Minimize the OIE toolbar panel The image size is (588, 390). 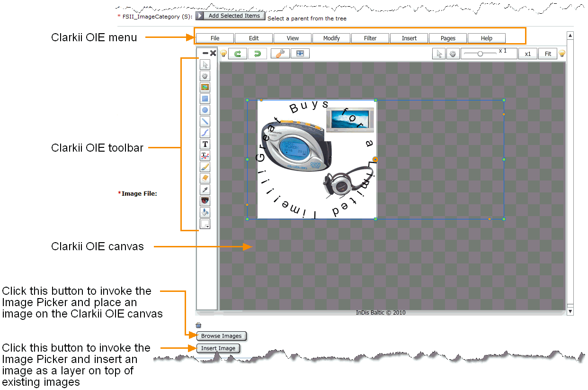click(x=205, y=54)
